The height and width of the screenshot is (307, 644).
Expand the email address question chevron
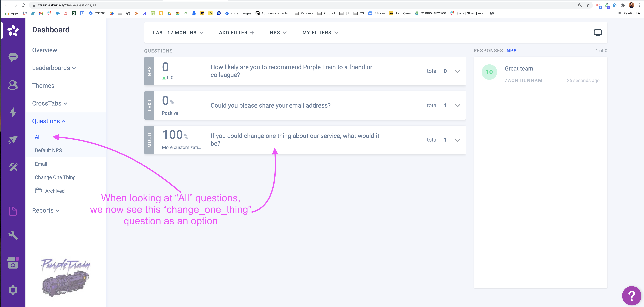[x=457, y=106]
